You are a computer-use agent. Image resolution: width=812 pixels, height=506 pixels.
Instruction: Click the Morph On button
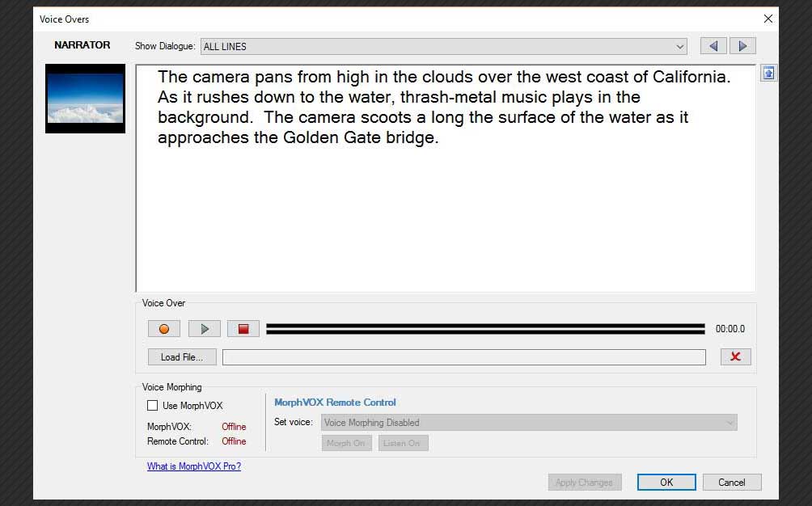point(346,443)
